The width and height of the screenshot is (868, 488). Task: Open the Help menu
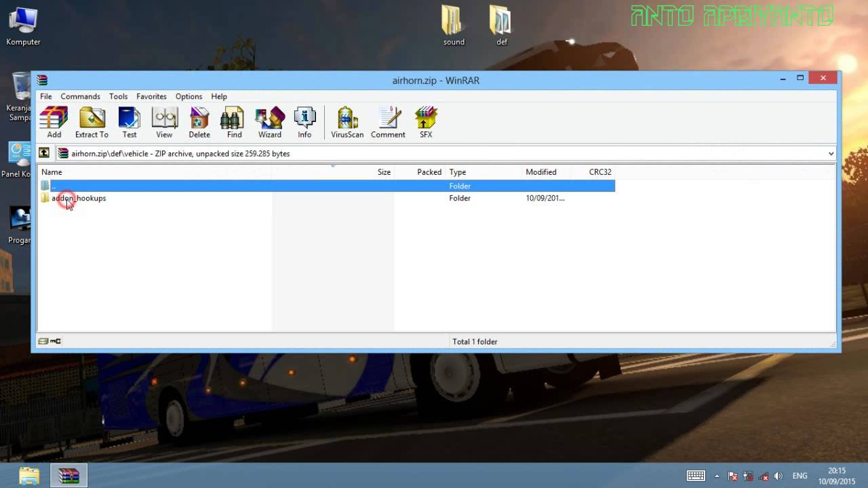(218, 96)
